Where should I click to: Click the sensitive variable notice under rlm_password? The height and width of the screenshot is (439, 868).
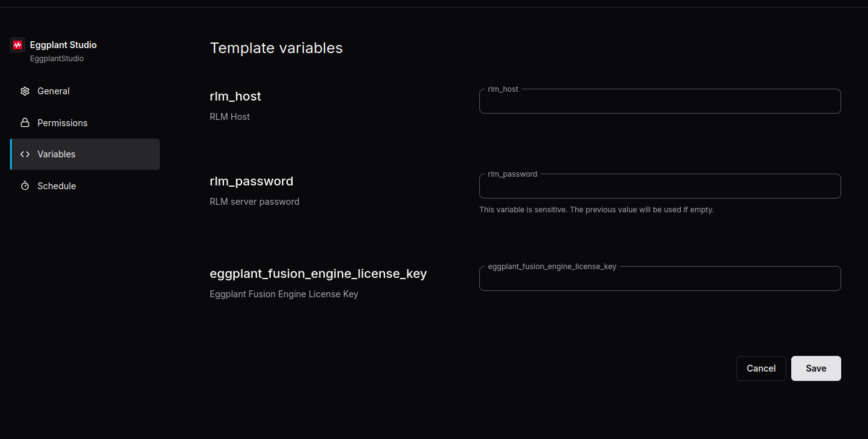(x=597, y=209)
